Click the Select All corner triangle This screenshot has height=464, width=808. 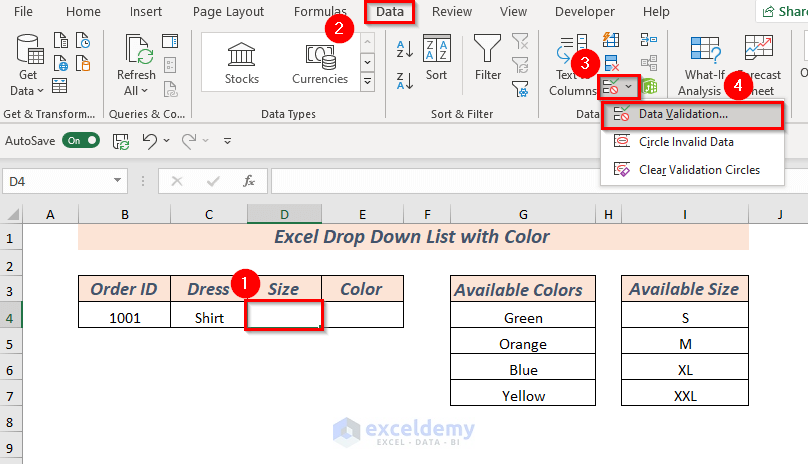pos(11,213)
